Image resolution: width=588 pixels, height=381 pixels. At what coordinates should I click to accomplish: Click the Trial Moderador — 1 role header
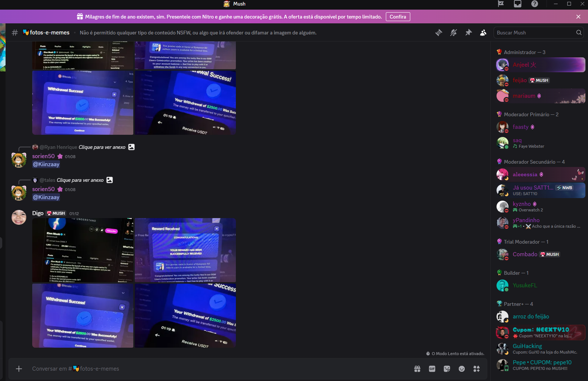[522, 242]
